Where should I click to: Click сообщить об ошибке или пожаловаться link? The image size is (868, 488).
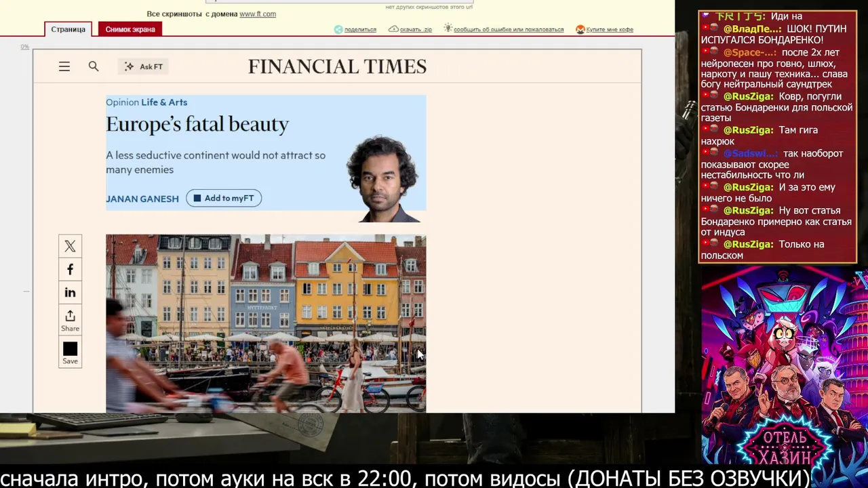[x=509, y=30]
